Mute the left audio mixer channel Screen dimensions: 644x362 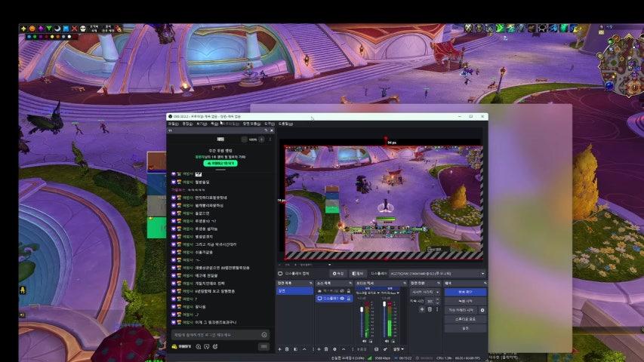pos(365,341)
